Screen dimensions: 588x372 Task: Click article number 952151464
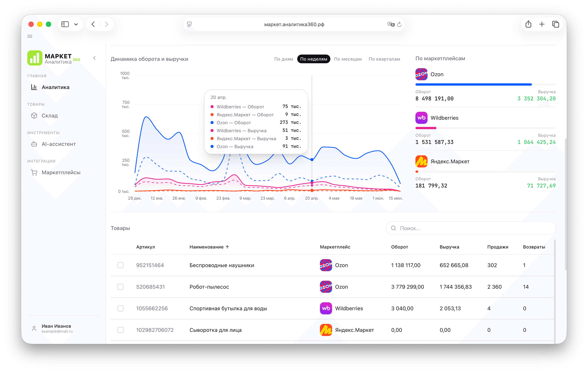tap(150, 265)
